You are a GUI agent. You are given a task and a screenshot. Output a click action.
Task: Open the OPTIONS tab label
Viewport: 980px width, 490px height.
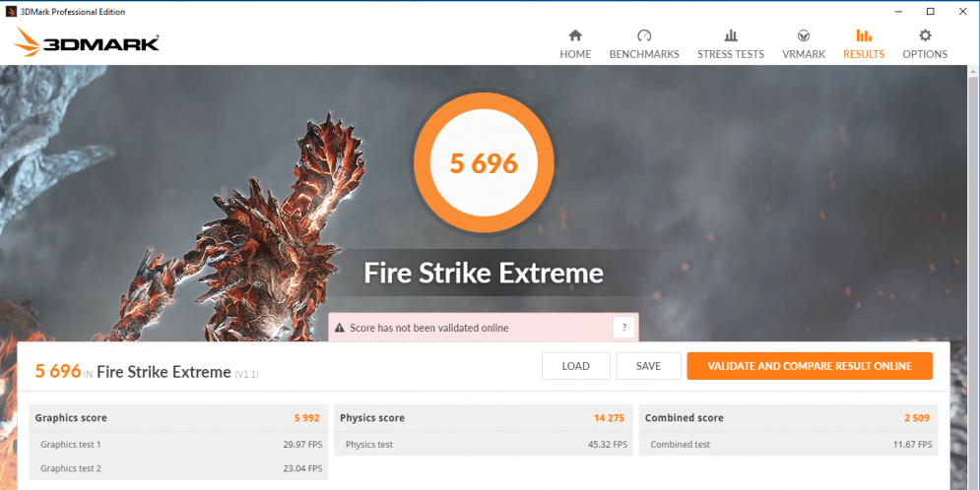[925, 54]
